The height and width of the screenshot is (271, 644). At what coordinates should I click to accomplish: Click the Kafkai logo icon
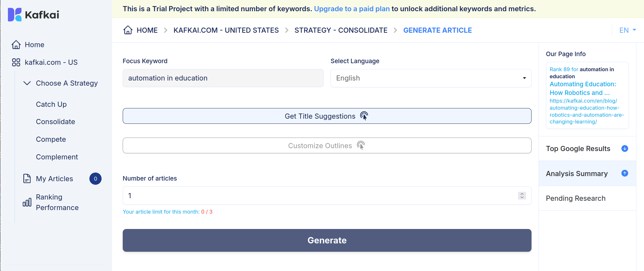coord(14,14)
